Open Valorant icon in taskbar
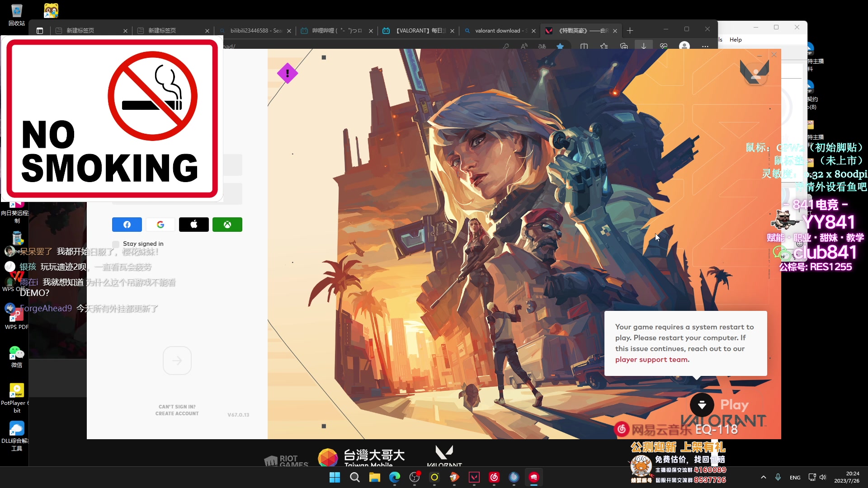The height and width of the screenshot is (488, 868). coord(474,478)
